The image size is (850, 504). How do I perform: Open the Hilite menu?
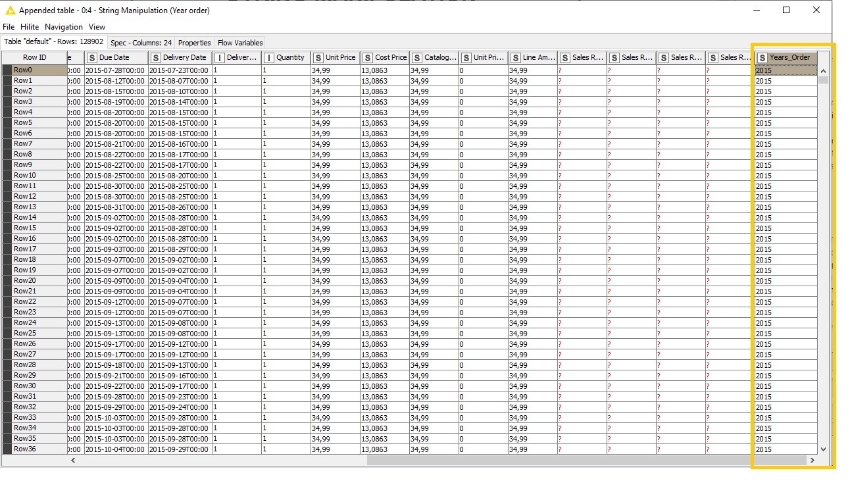coord(30,27)
